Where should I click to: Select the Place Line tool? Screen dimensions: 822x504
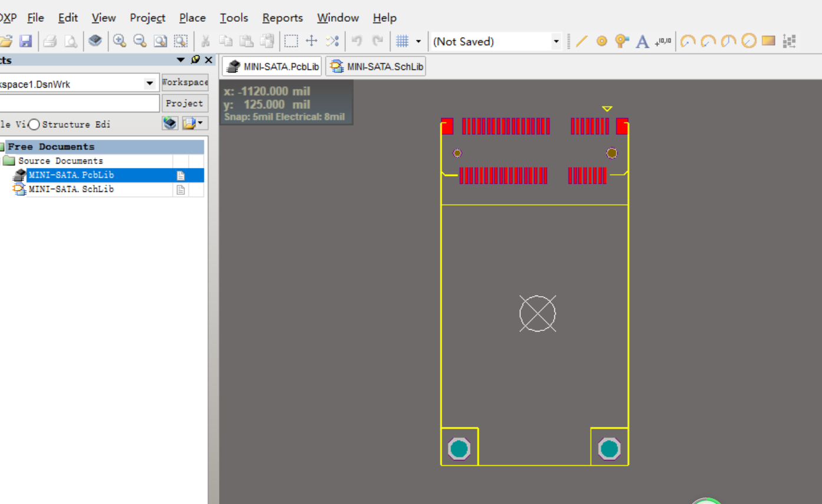[x=582, y=41]
